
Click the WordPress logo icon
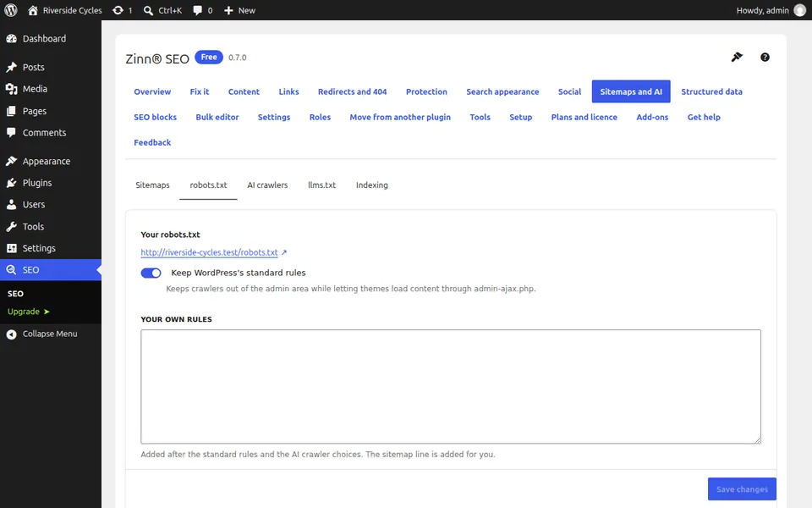pos(10,10)
